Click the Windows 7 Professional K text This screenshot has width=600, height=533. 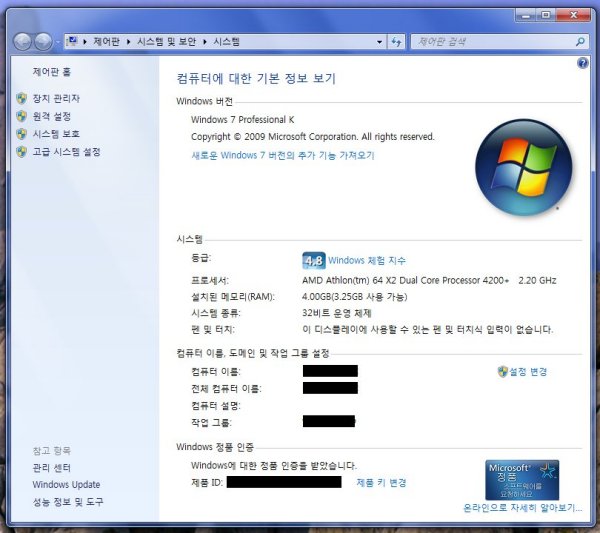click(x=243, y=120)
